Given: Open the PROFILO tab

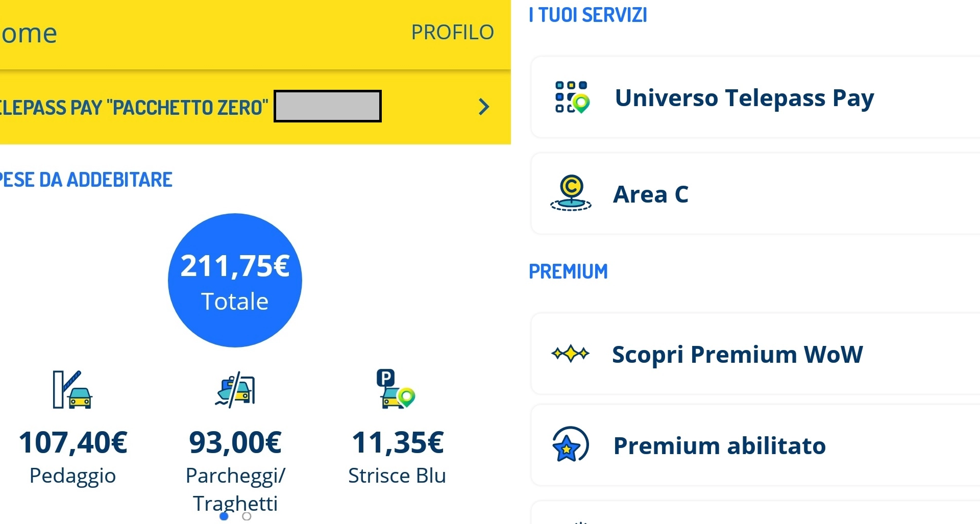Looking at the screenshot, I should coord(452,33).
